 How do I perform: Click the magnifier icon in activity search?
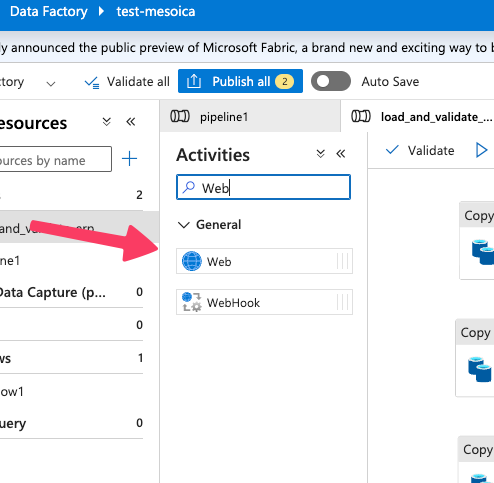pyautogui.click(x=189, y=187)
